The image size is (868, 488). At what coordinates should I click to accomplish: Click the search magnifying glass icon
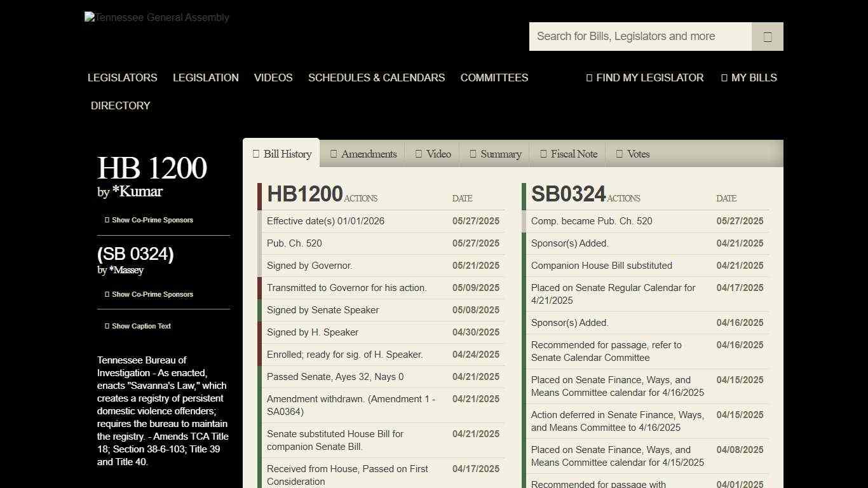pos(767,36)
